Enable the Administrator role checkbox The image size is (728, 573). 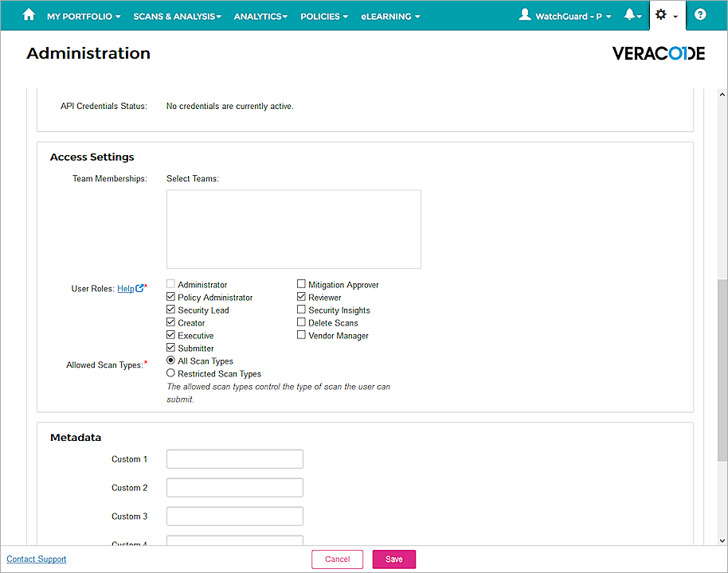(170, 284)
